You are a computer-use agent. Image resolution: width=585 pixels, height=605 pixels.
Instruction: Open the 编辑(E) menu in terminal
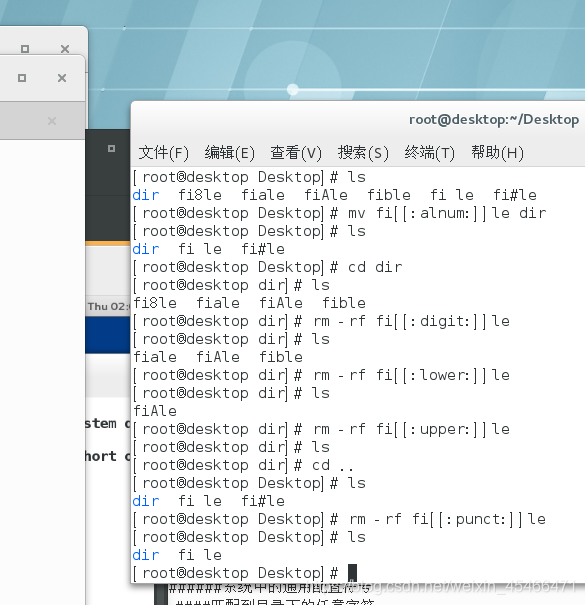[230, 153]
